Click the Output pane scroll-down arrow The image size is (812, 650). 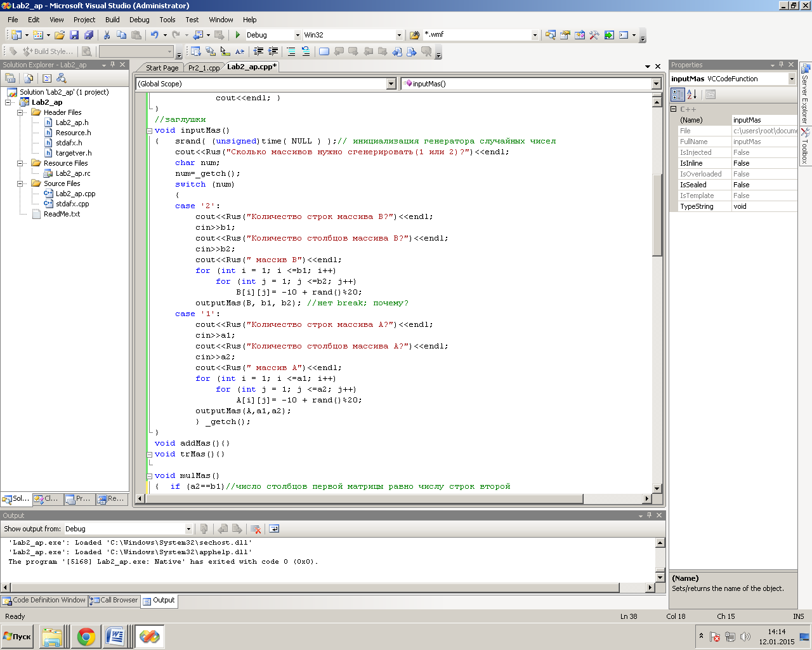(x=660, y=577)
